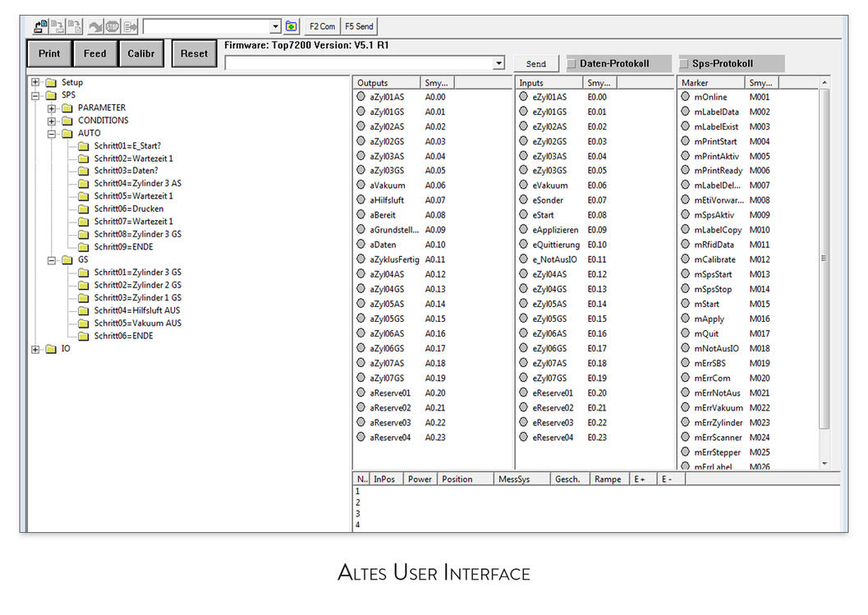Open the command dropdown arrow under Firmware
Screen dimensions: 868x615
pos(498,63)
